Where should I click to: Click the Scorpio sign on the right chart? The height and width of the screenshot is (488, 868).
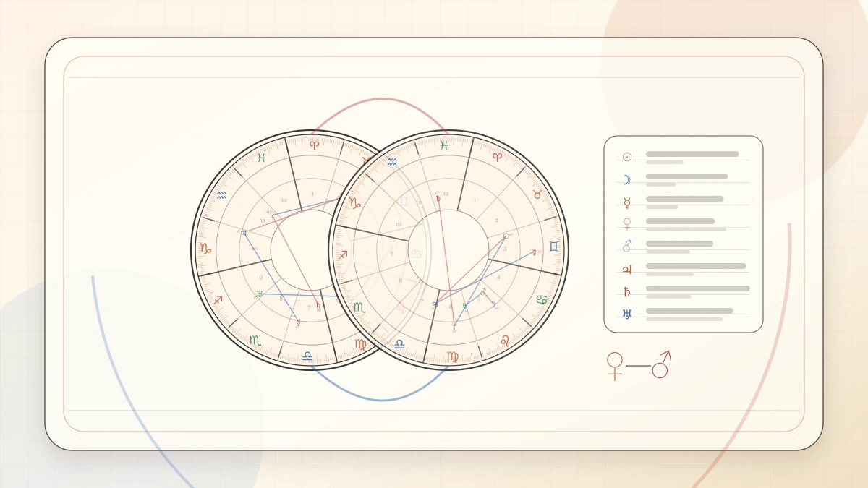point(359,307)
